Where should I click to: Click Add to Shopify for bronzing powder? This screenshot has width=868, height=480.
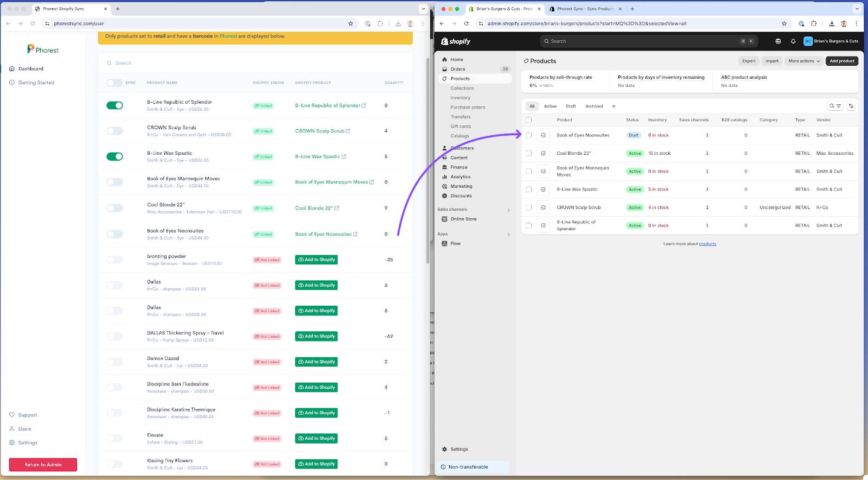(x=316, y=260)
